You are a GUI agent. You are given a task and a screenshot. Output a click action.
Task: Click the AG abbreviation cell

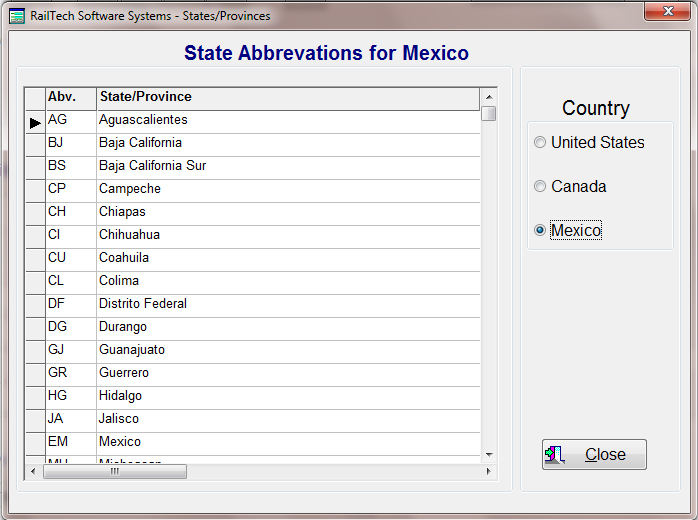click(71, 122)
